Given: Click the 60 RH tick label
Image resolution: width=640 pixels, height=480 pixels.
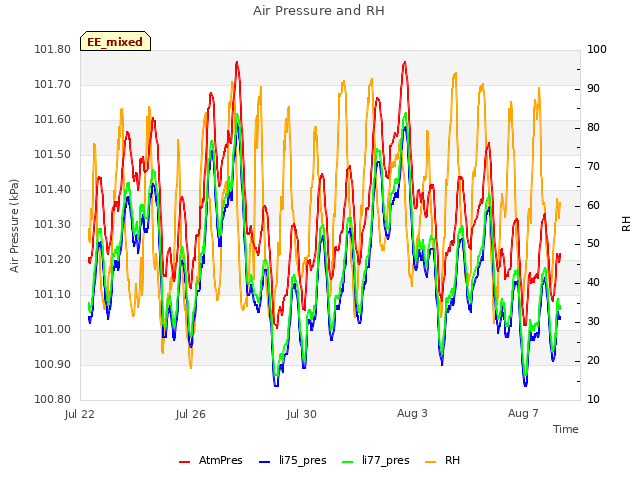Looking at the screenshot, I should [593, 205].
